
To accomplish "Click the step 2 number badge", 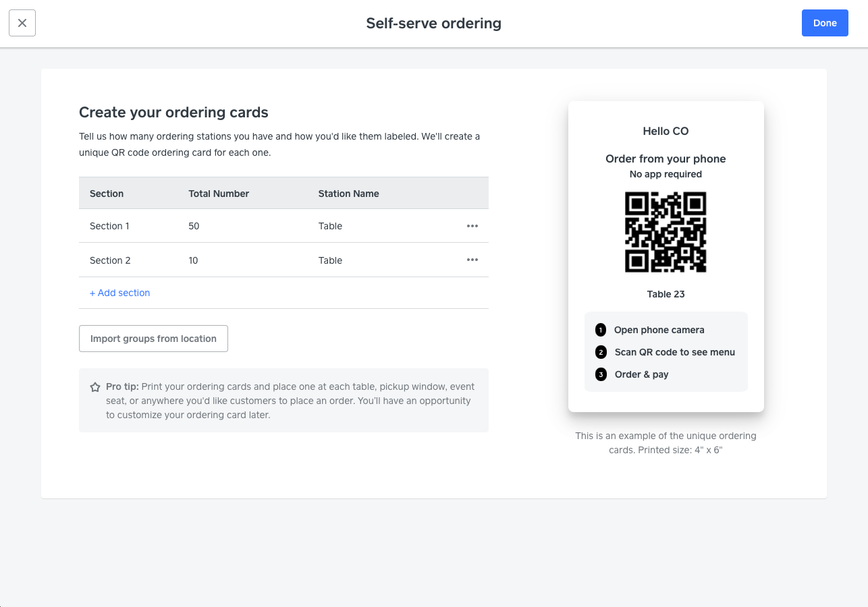I will click(x=601, y=352).
